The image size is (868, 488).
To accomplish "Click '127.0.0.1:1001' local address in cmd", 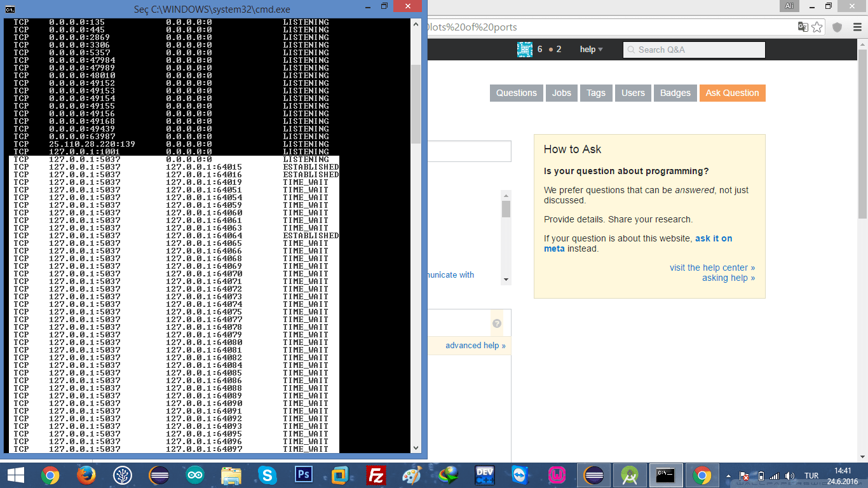I will coord(85,152).
